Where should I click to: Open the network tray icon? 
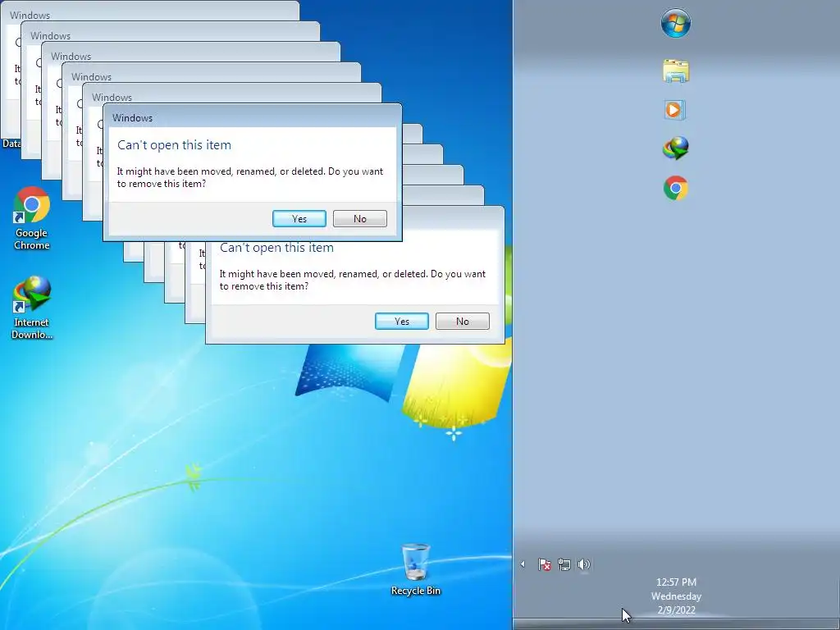(564, 564)
